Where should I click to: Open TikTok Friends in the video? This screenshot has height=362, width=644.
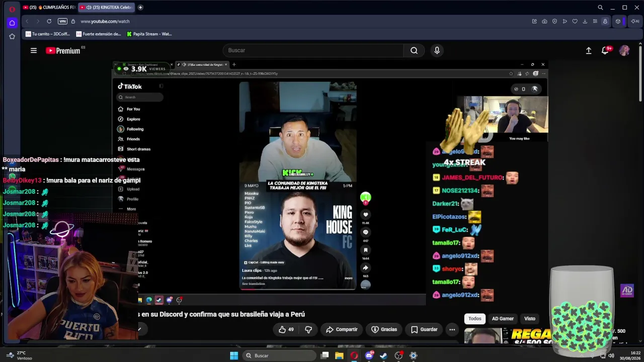pos(129,139)
